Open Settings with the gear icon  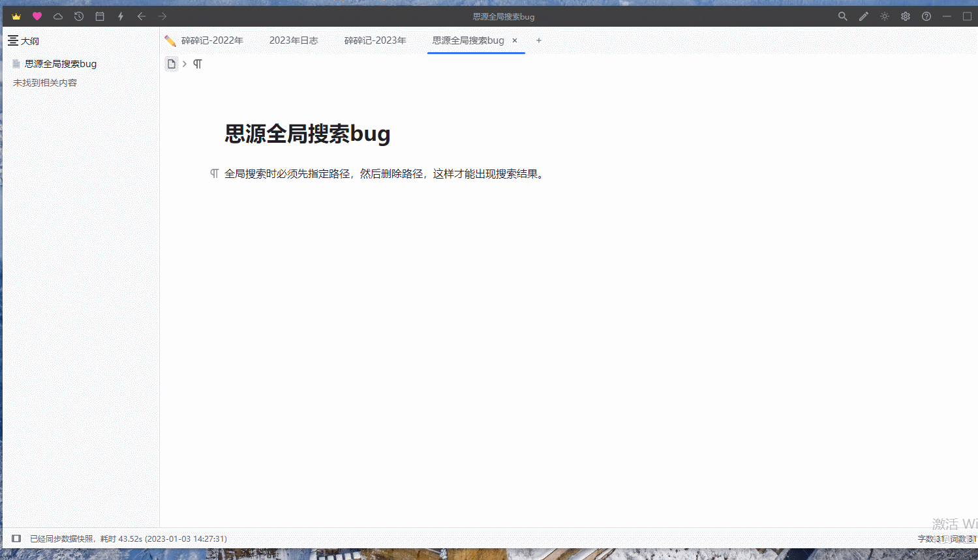[905, 16]
